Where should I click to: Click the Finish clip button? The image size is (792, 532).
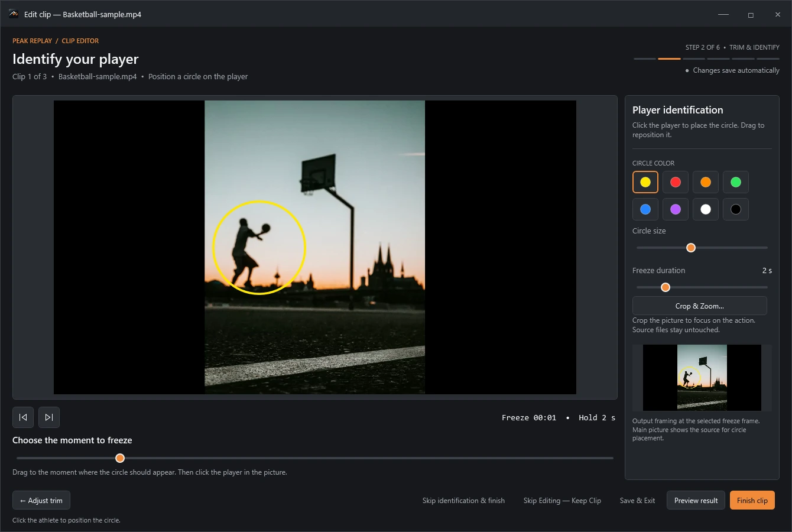(x=752, y=500)
